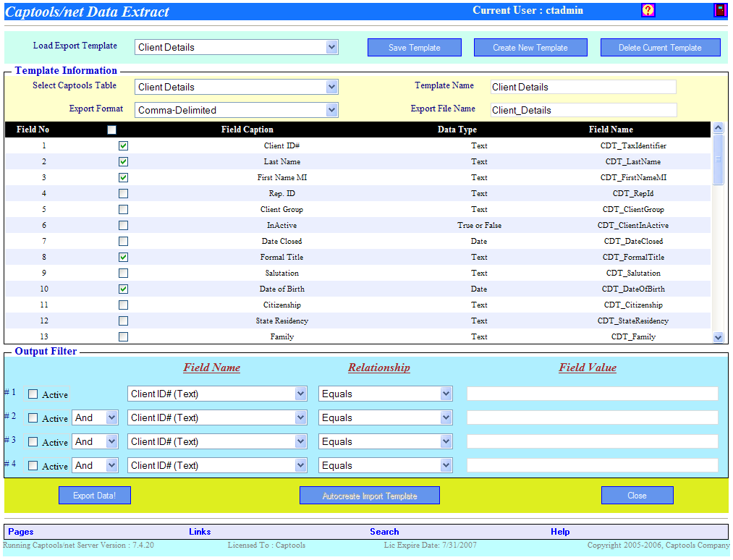Check the select-all checkbox in the field header
The width and height of the screenshot is (733, 560).
click(x=111, y=130)
